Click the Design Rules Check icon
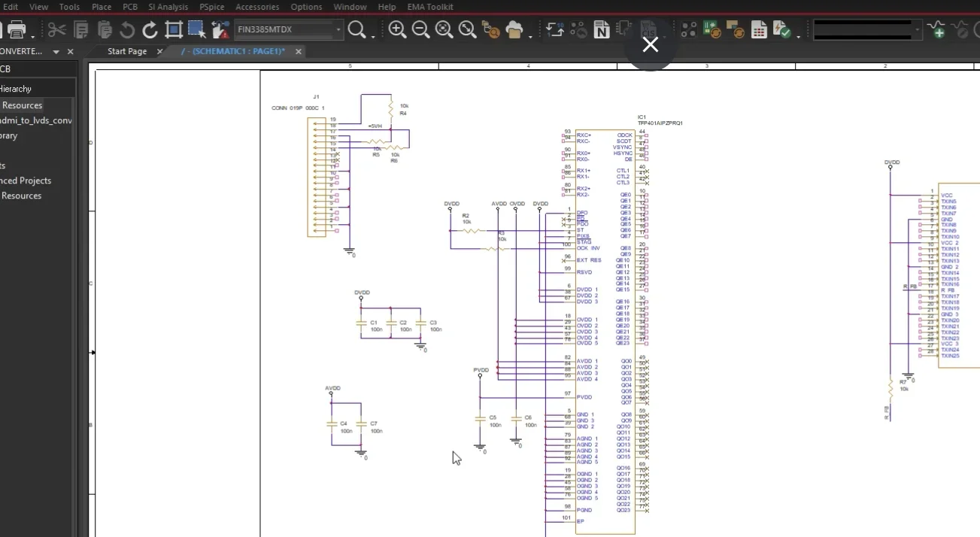Screen dimensions: 980x537 (782, 30)
